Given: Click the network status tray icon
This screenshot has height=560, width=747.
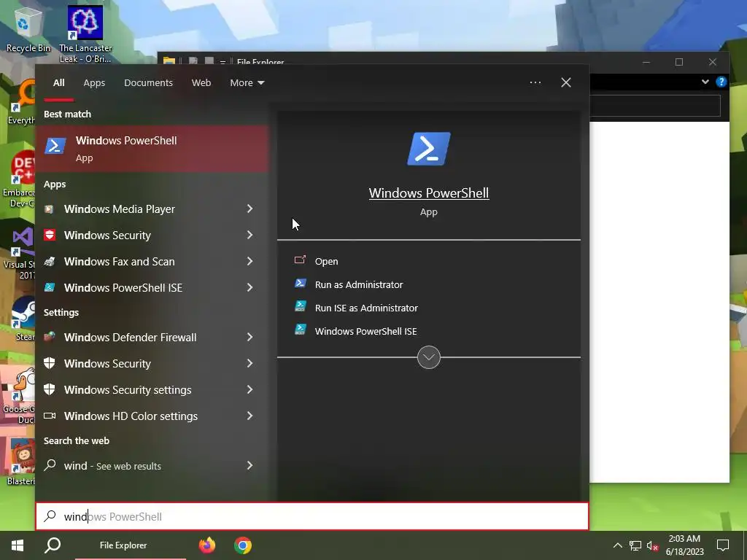Looking at the screenshot, I should pos(635,545).
